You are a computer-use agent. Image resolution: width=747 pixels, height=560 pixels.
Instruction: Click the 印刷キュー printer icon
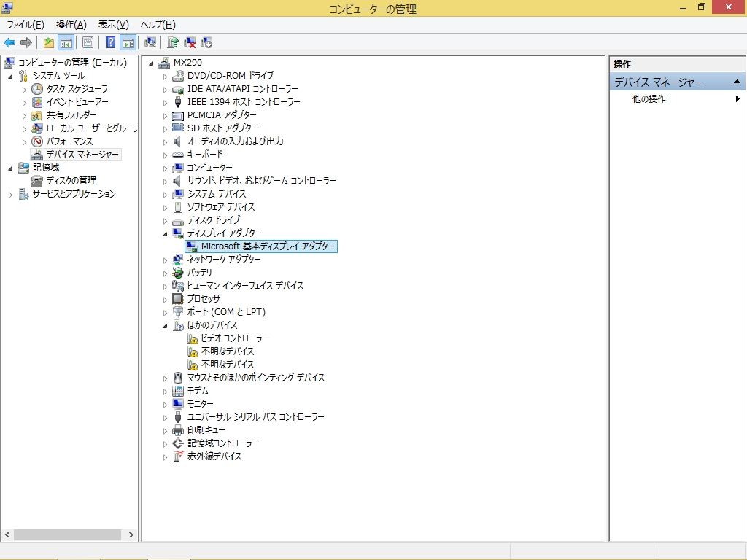pyautogui.click(x=178, y=430)
